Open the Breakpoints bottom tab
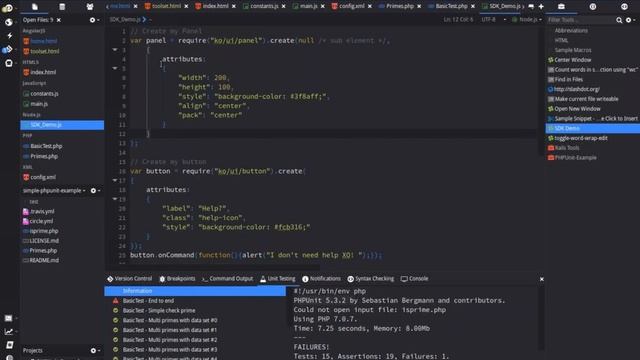This screenshot has width=640, height=360. [x=177, y=279]
